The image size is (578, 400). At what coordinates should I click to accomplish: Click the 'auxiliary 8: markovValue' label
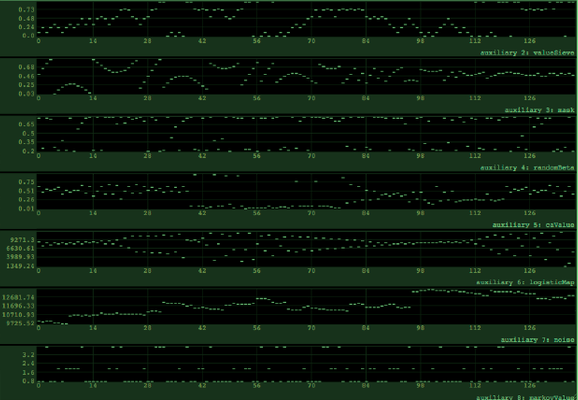[525, 397]
